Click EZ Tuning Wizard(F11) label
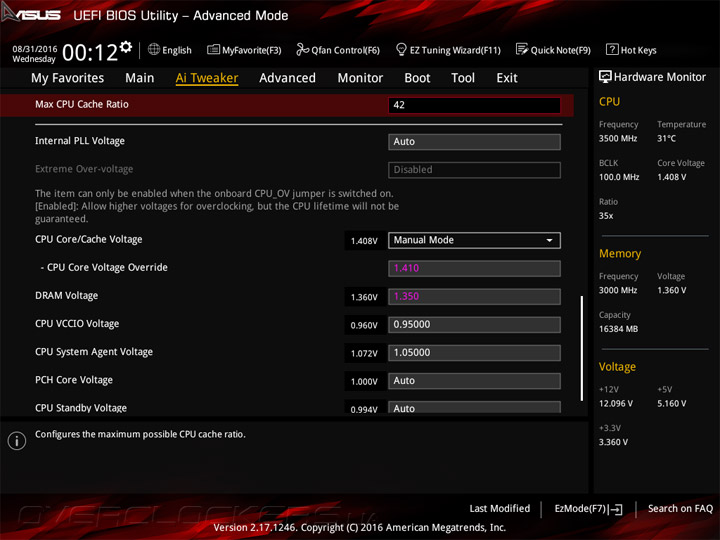Screen dimensions: 720x540 455,50
